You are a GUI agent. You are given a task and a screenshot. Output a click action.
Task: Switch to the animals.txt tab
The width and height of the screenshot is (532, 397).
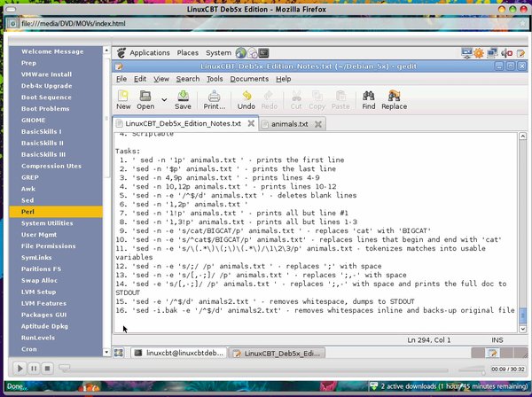(296, 124)
